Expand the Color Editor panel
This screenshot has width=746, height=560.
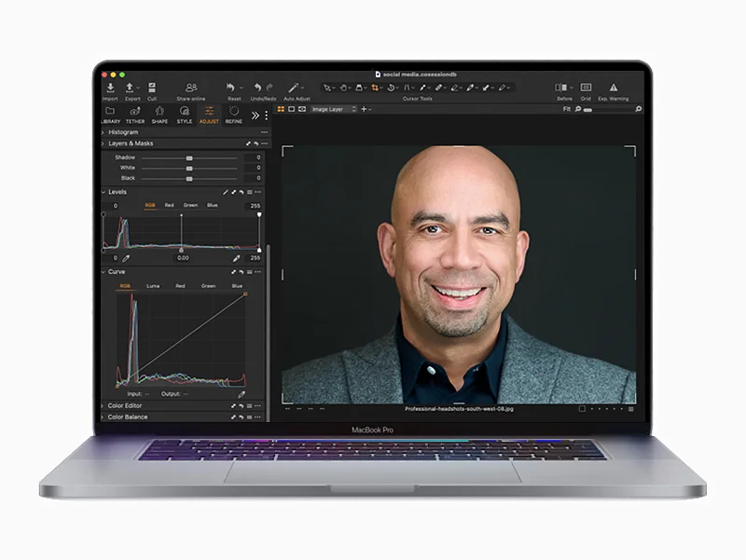tap(125, 404)
